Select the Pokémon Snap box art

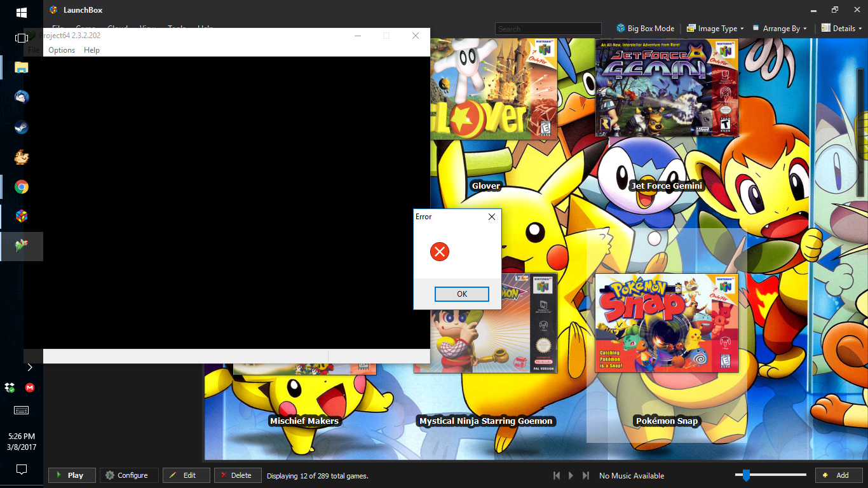667,323
